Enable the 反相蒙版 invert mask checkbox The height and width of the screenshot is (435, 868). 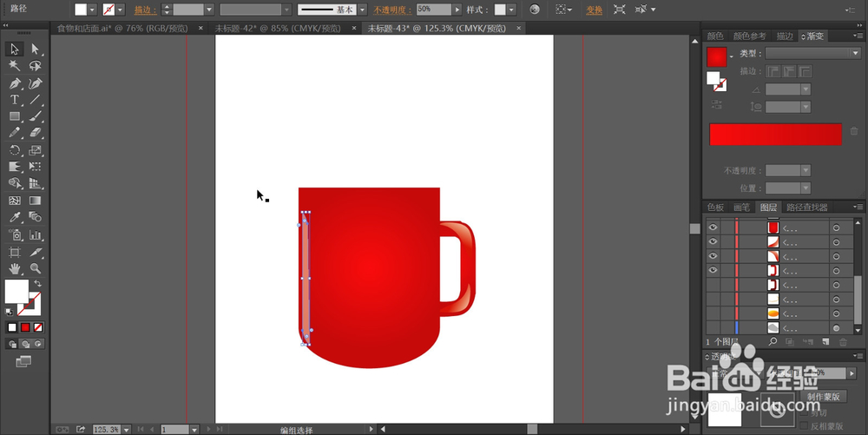tap(805, 426)
